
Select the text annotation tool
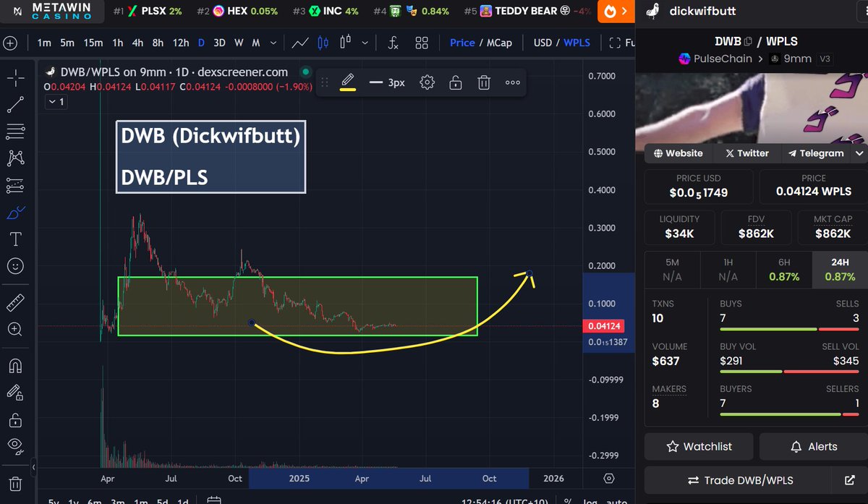(x=15, y=239)
